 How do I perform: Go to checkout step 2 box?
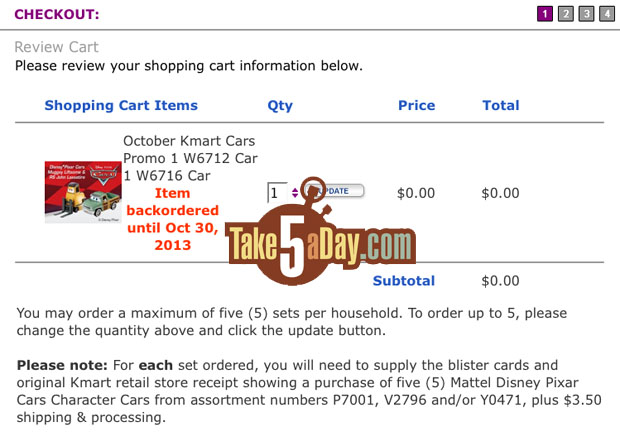565,14
